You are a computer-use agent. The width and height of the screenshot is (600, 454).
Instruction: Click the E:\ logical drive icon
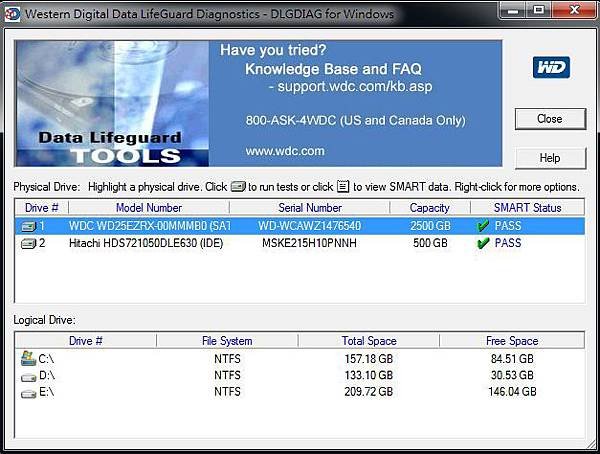click(x=28, y=394)
